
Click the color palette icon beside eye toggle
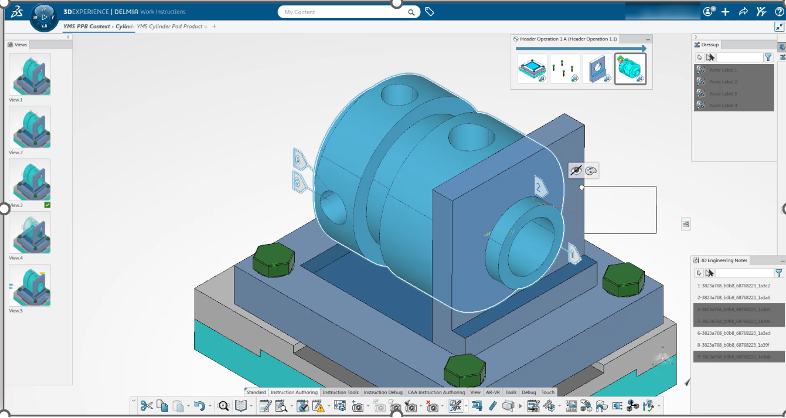[x=591, y=171]
